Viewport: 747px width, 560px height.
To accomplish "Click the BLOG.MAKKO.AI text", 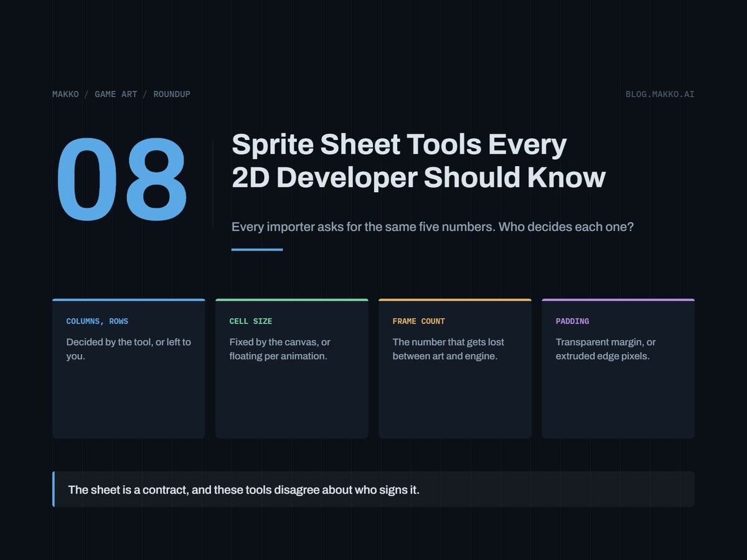I will coord(660,94).
